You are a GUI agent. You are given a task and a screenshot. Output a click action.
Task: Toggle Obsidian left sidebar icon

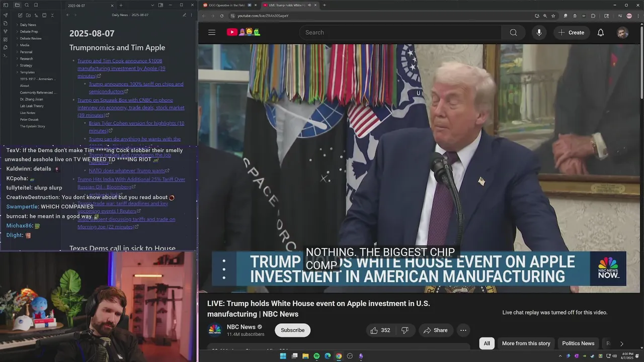click(x=6, y=5)
